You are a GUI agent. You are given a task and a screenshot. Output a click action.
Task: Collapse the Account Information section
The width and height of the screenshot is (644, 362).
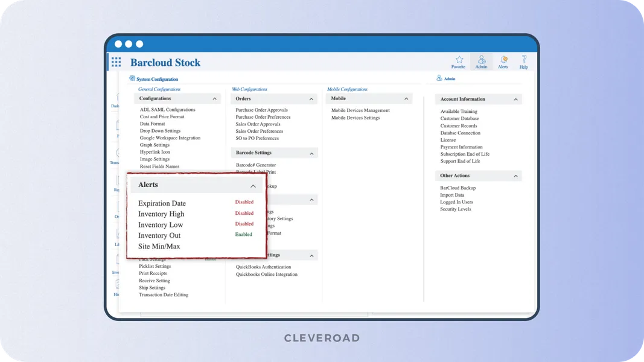pyautogui.click(x=515, y=100)
